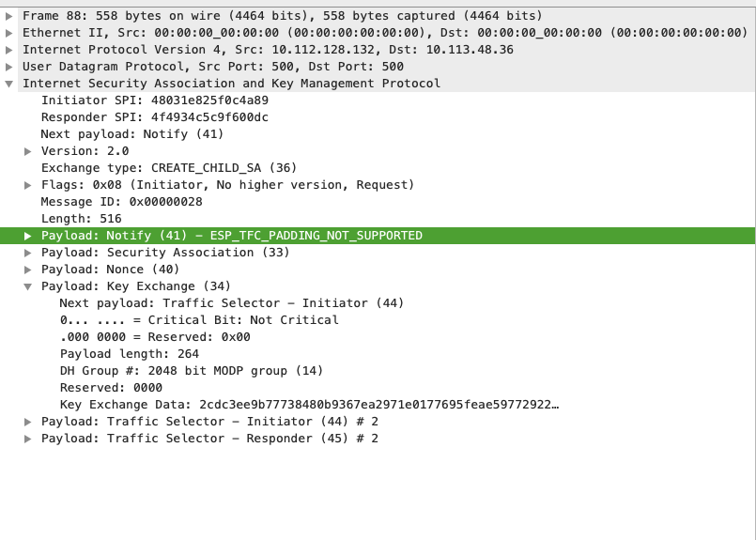Collapse the Internet Security Association section
The image size is (756, 540).
[x=9, y=84]
